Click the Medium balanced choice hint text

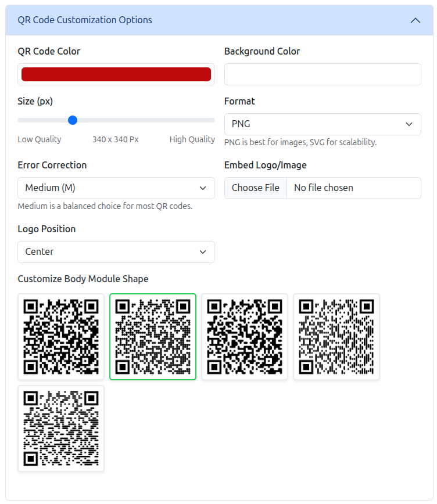pos(105,206)
